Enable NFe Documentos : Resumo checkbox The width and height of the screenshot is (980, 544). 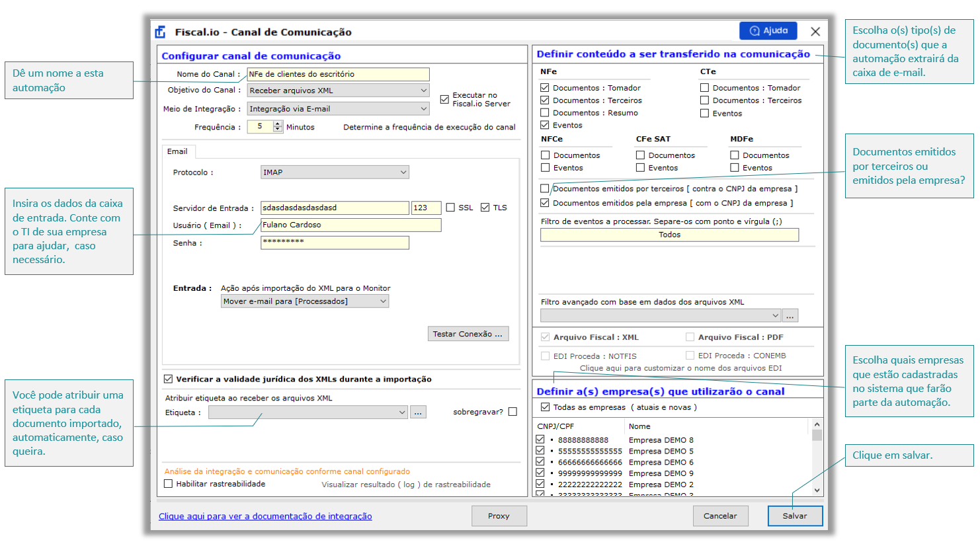(x=544, y=112)
